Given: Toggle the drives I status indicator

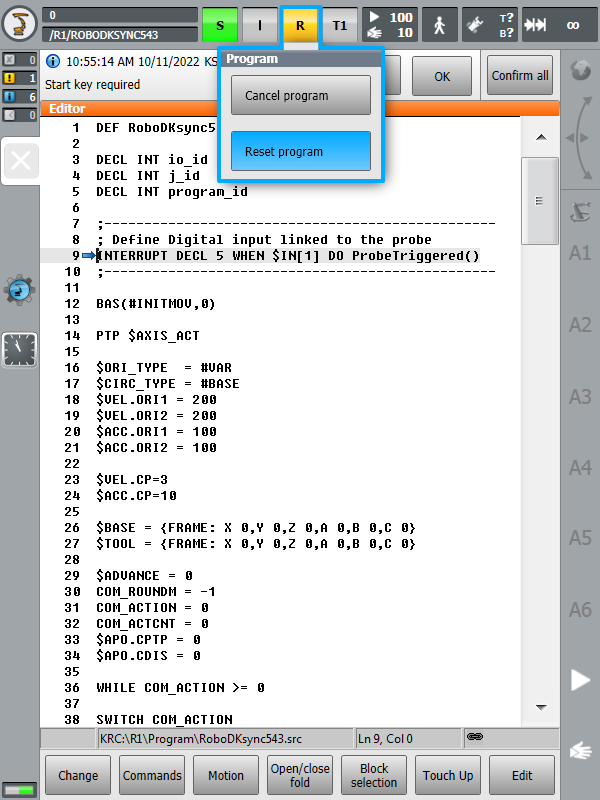Looking at the screenshot, I should 260,24.
